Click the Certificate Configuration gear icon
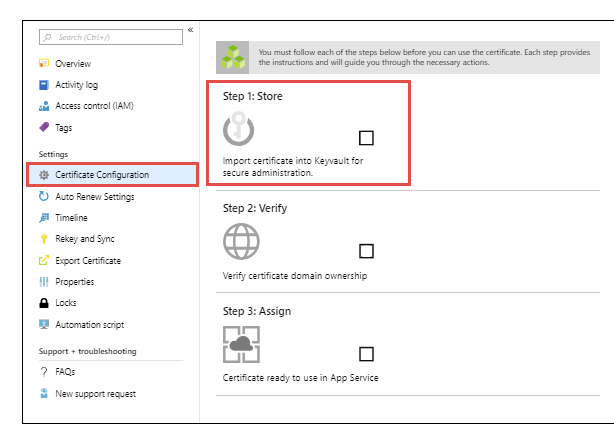The image size is (614, 427). [44, 175]
